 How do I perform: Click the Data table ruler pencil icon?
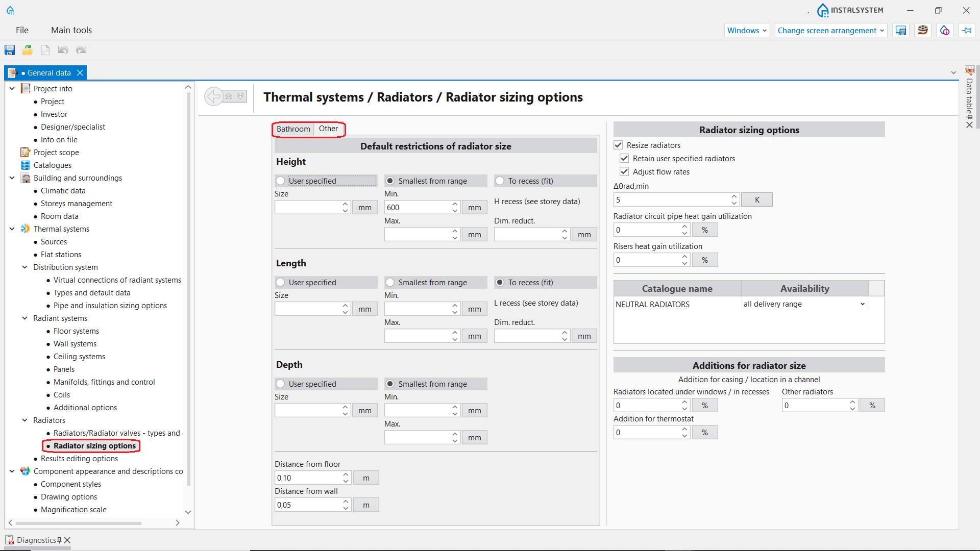click(x=969, y=71)
